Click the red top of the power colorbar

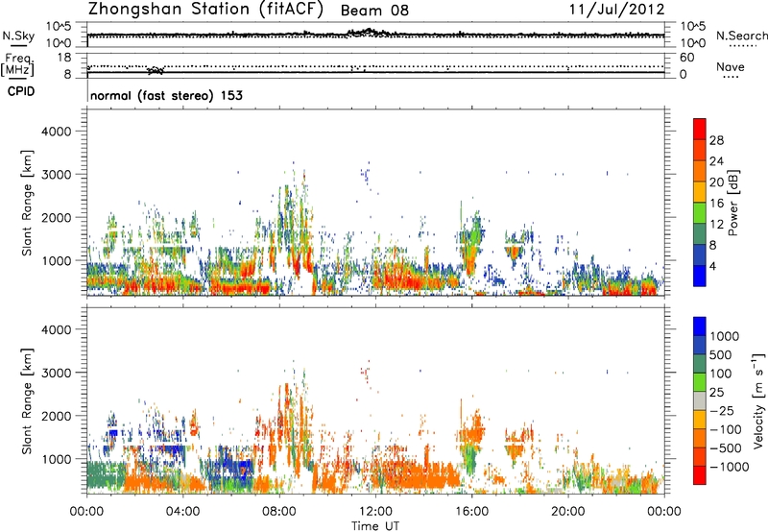point(700,129)
